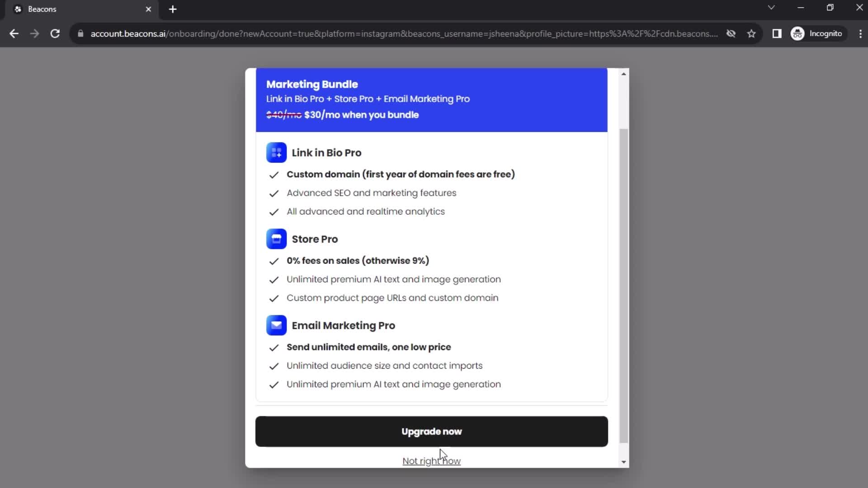This screenshot has height=488, width=868.
Task: Toggle the 0% fees on sales checkbox
Action: (274, 260)
